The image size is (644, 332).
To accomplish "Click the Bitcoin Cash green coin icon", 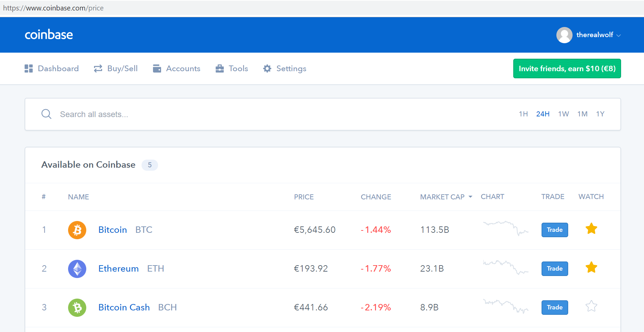I will pyautogui.click(x=77, y=308).
